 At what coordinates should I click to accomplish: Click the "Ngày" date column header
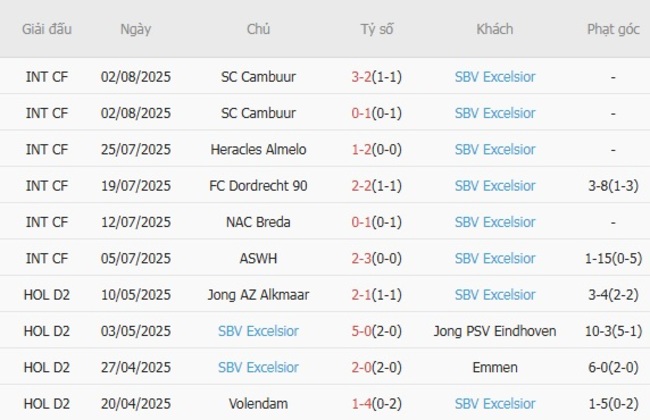click(x=136, y=29)
